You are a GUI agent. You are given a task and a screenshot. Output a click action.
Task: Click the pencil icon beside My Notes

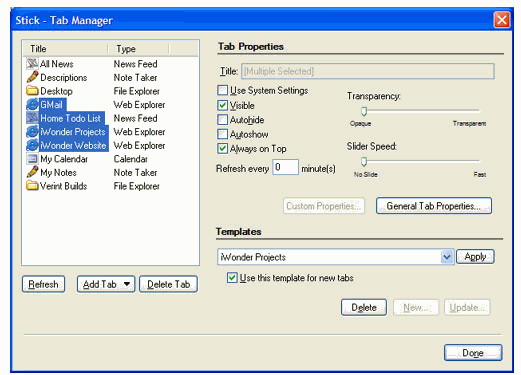click(x=32, y=172)
